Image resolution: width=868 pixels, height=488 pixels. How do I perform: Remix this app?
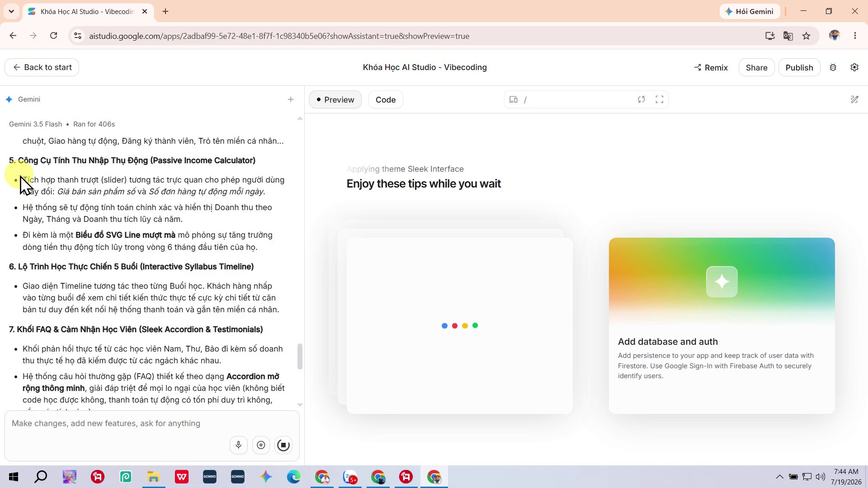(x=711, y=67)
